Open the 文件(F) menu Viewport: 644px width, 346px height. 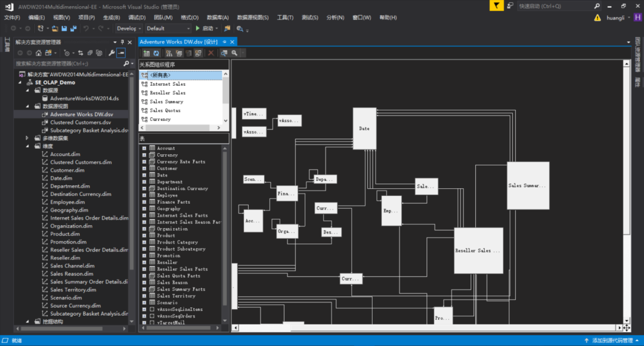12,18
